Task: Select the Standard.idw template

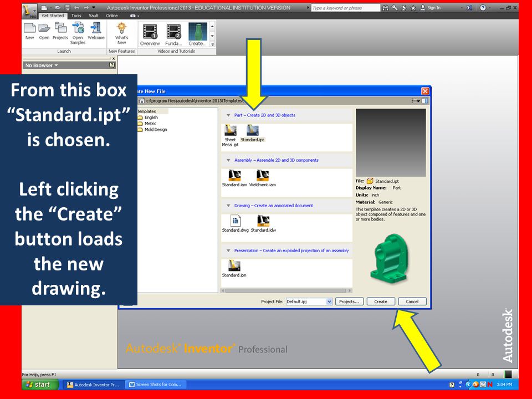Action: point(263,223)
